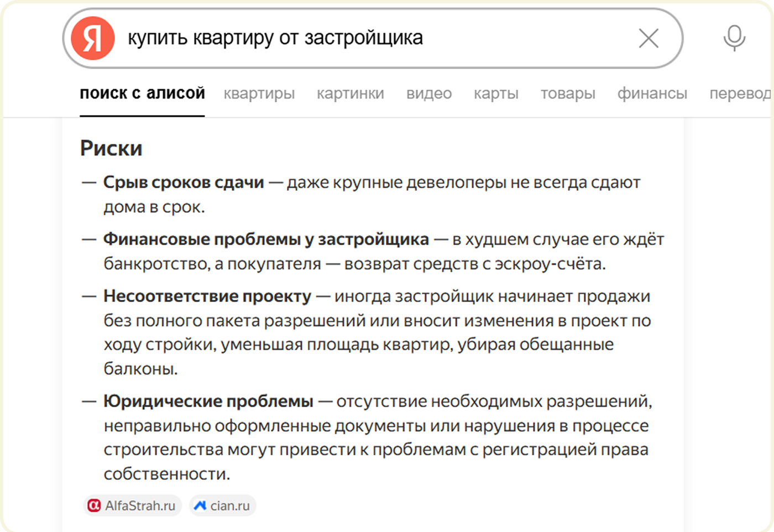Click the AlfaStrah red logo icon

tap(95, 505)
